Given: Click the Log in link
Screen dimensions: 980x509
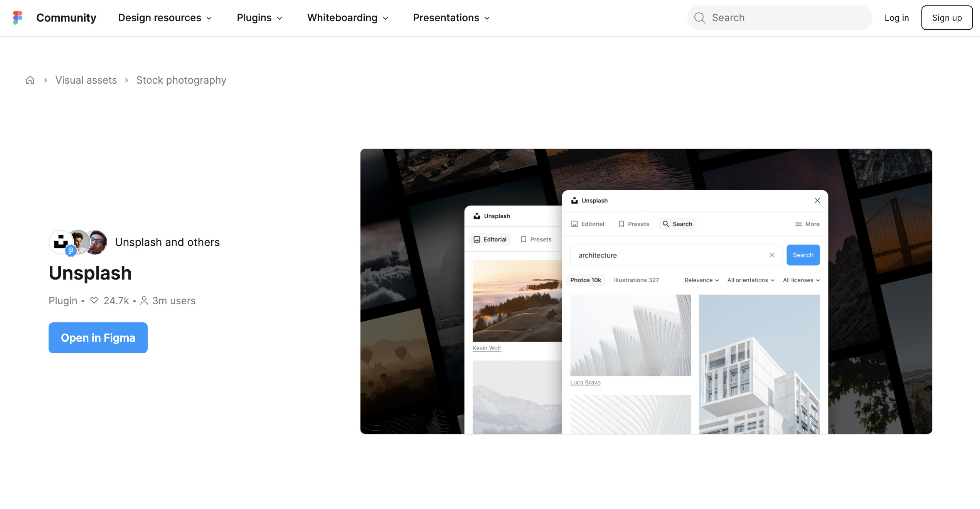Looking at the screenshot, I should [896, 18].
